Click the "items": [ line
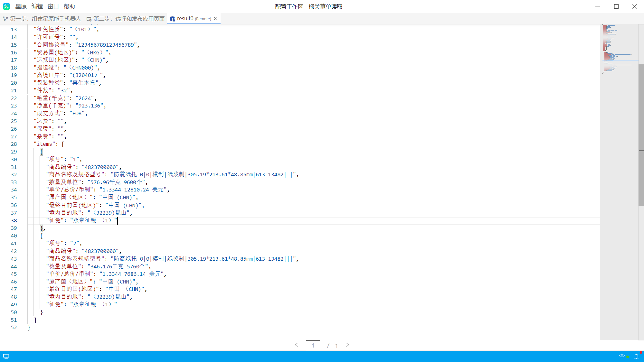 tap(49, 144)
